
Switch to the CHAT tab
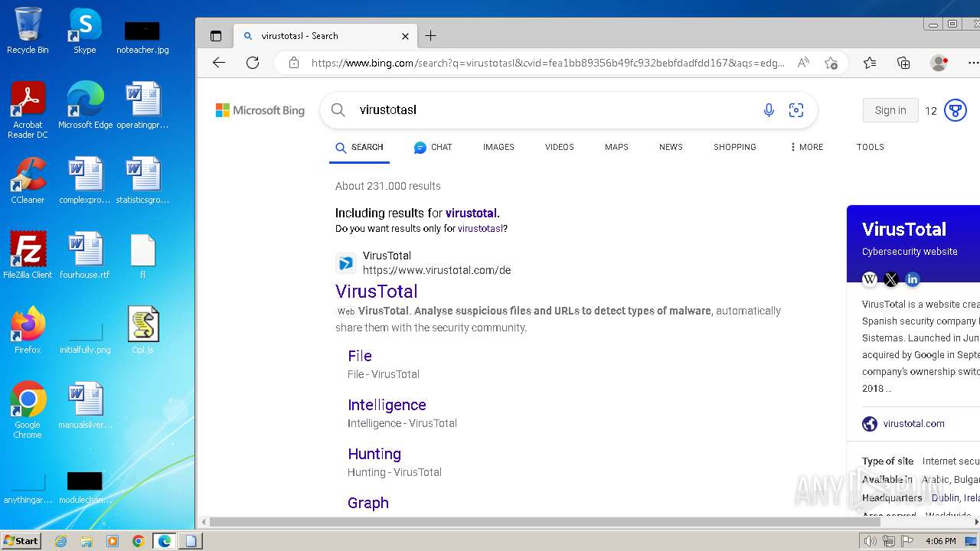(433, 147)
